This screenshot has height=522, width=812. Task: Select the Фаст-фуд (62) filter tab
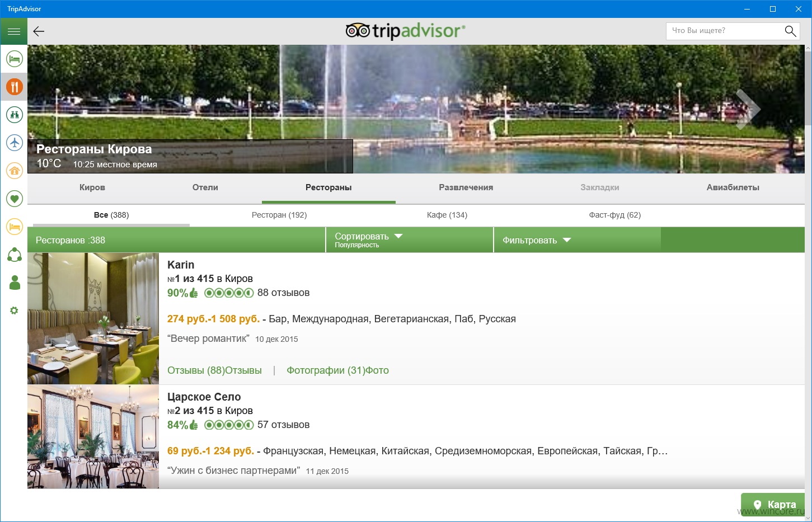615,215
